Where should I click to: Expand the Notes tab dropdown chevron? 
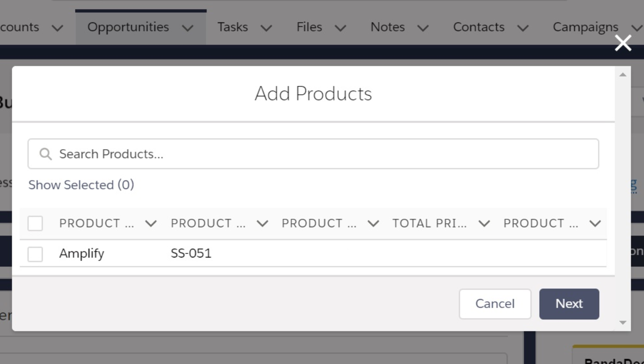423,28
